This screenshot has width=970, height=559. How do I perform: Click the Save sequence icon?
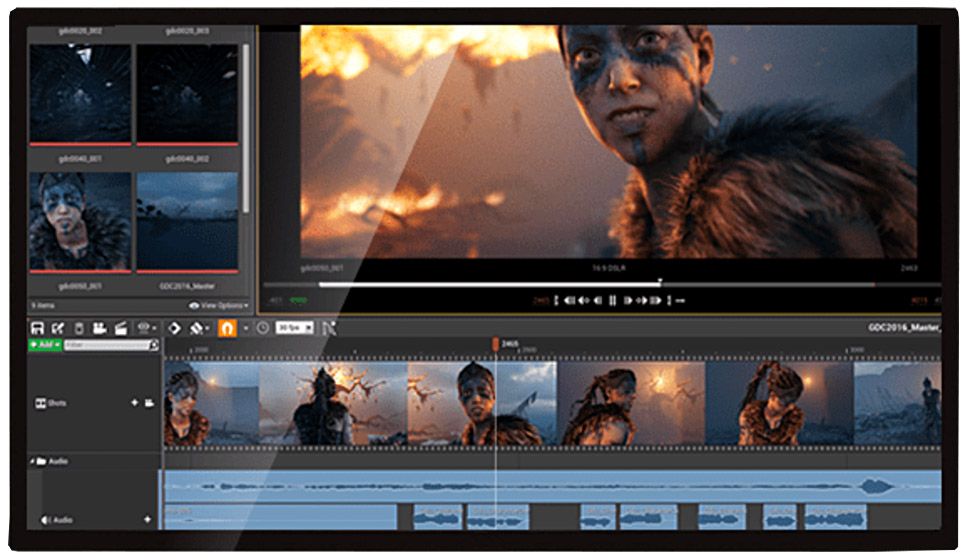(x=37, y=328)
